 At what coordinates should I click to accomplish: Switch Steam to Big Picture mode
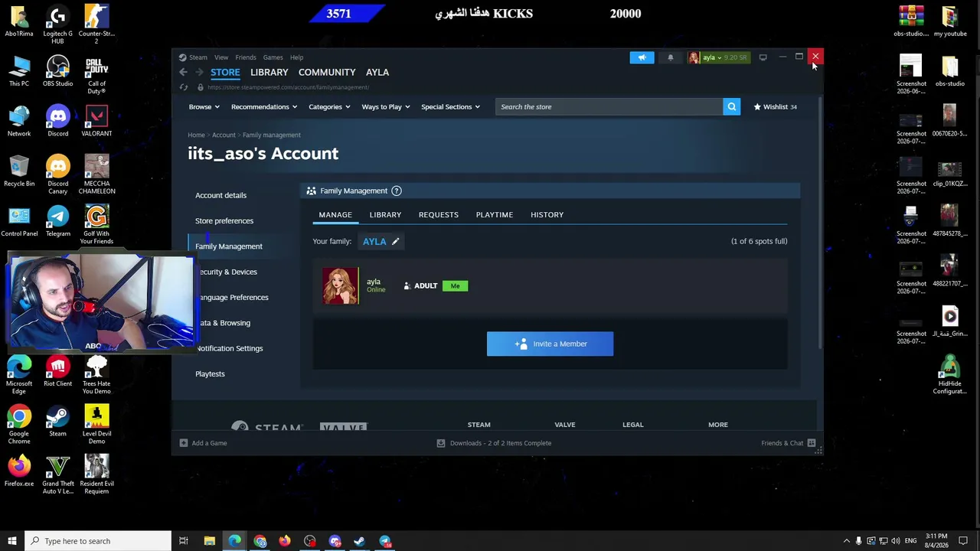coord(763,57)
